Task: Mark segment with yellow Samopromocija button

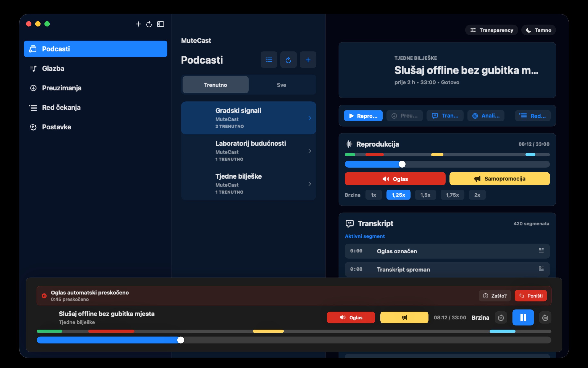Action: [x=499, y=179]
